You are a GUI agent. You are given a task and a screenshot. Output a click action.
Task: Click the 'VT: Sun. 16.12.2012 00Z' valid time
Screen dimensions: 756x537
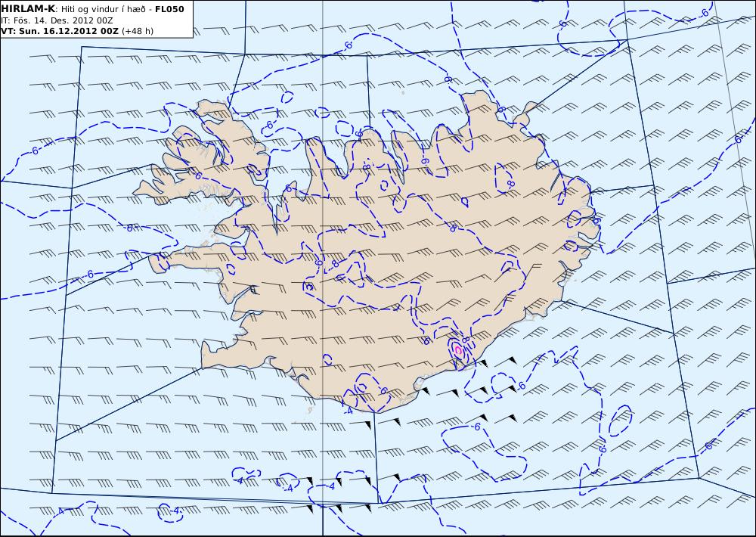pyautogui.click(x=60, y=31)
